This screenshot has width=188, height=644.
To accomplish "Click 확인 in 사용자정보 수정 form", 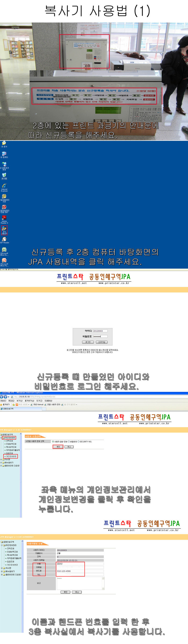I will point(66,592).
